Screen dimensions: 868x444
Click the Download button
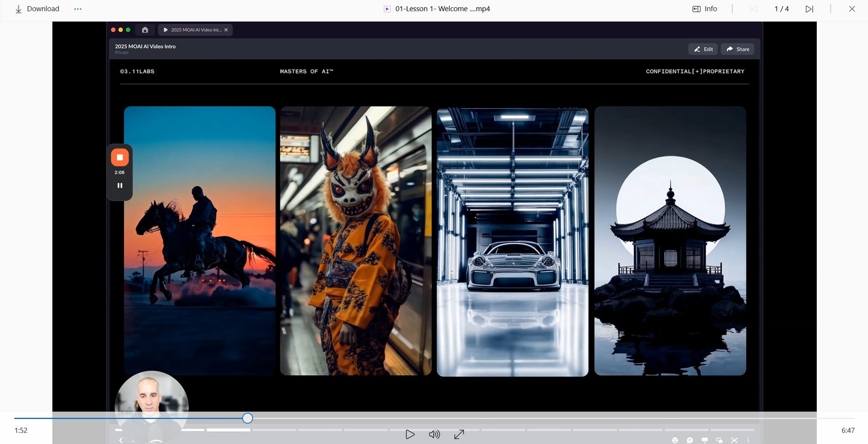click(x=37, y=9)
